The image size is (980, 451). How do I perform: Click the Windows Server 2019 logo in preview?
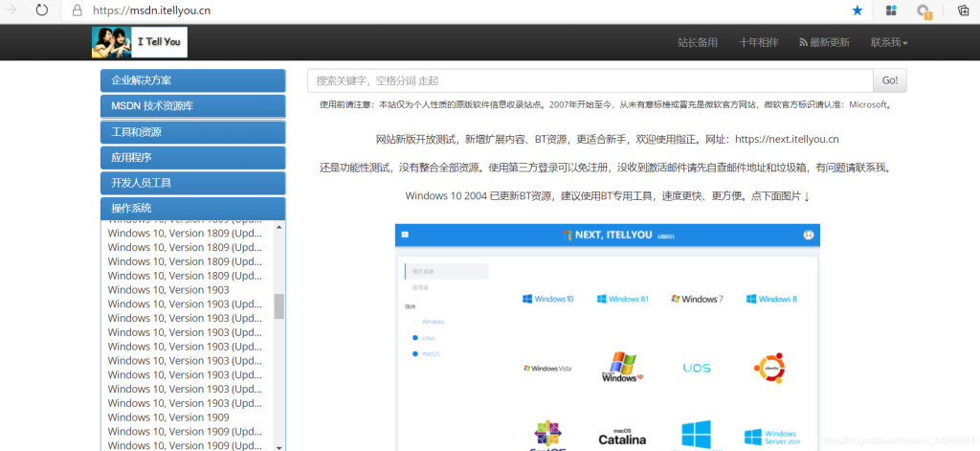(x=770, y=437)
